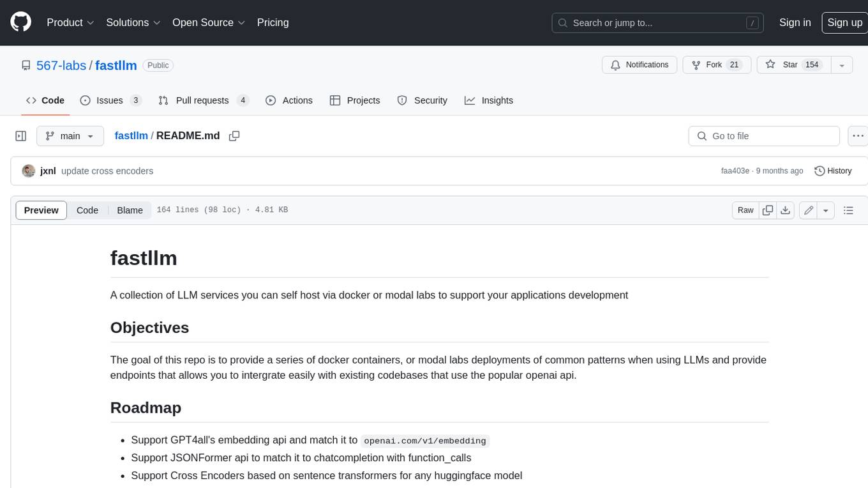868x488 pixels.
Task: Copy the file path icon
Action: pos(234,136)
